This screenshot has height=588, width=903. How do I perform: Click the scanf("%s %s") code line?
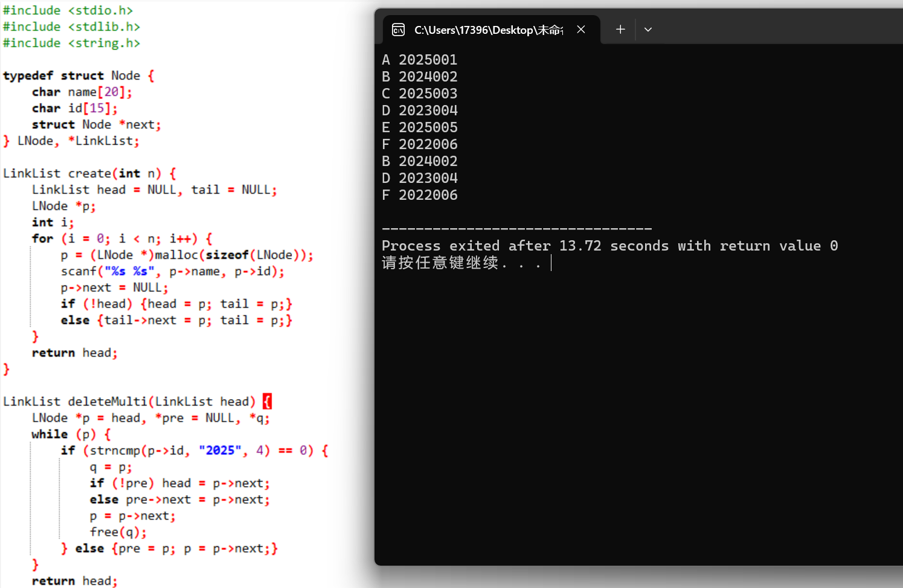173,271
